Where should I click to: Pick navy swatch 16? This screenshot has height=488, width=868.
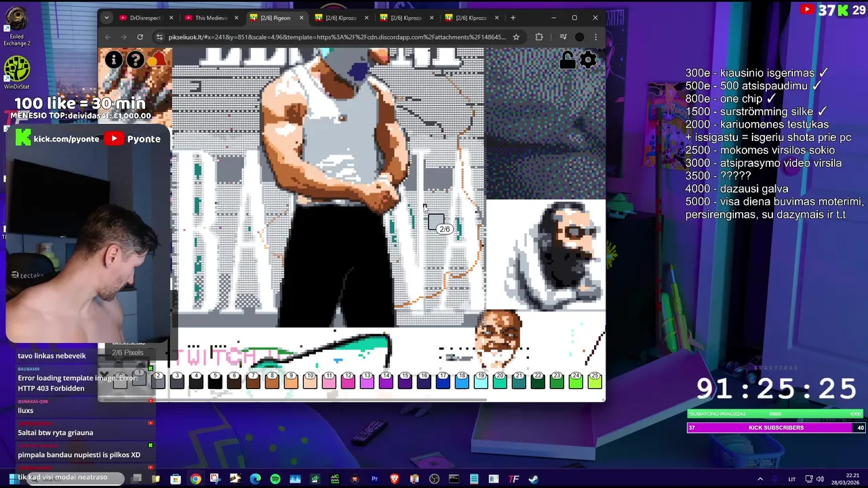[x=424, y=380]
